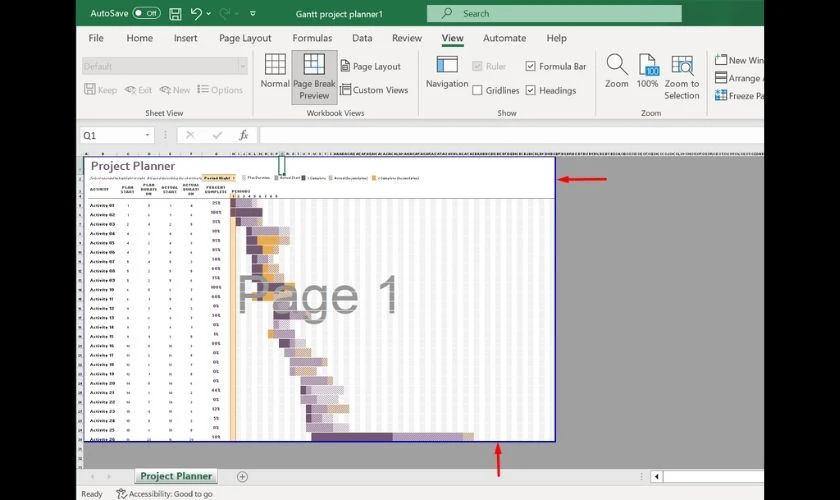
Task: Toggle the AutoSave switch
Action: 146,14
